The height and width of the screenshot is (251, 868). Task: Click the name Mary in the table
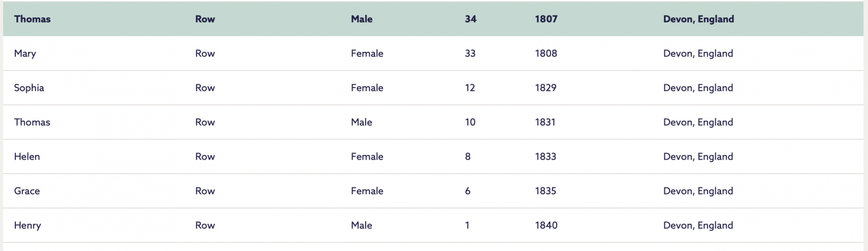click(25, 54)
